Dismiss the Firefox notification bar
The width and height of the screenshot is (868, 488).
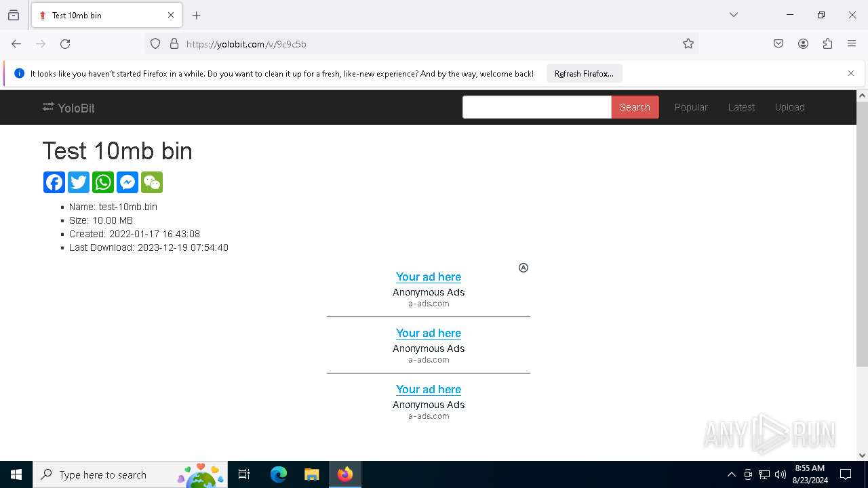coord(851,73)
